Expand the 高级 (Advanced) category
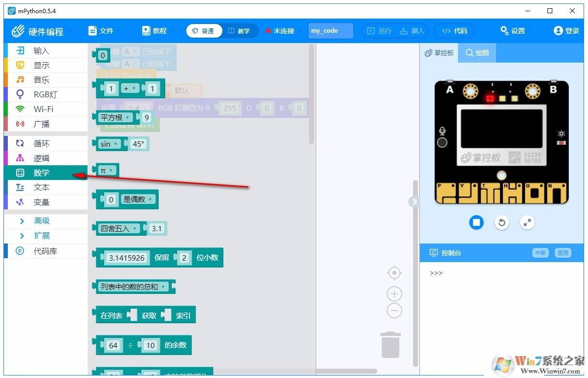Viewport: 588px width, 378px height. 41,221
